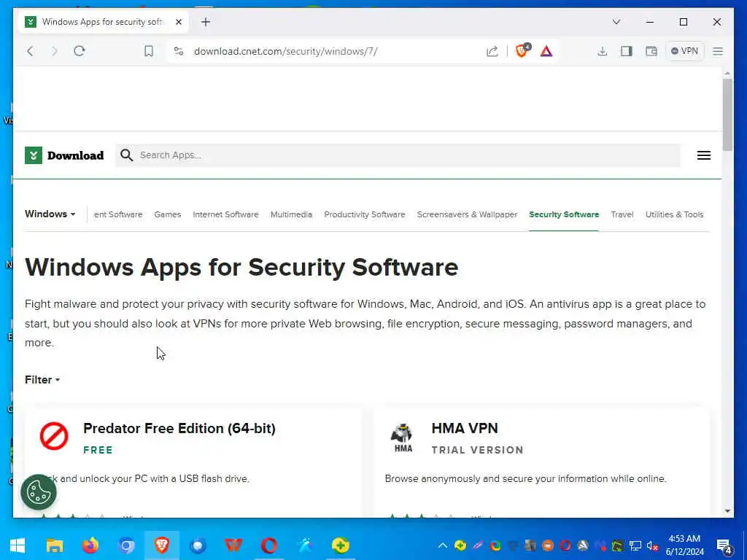Go back to the previous page
The image size is (747, 560).
[x=30, y=51]
